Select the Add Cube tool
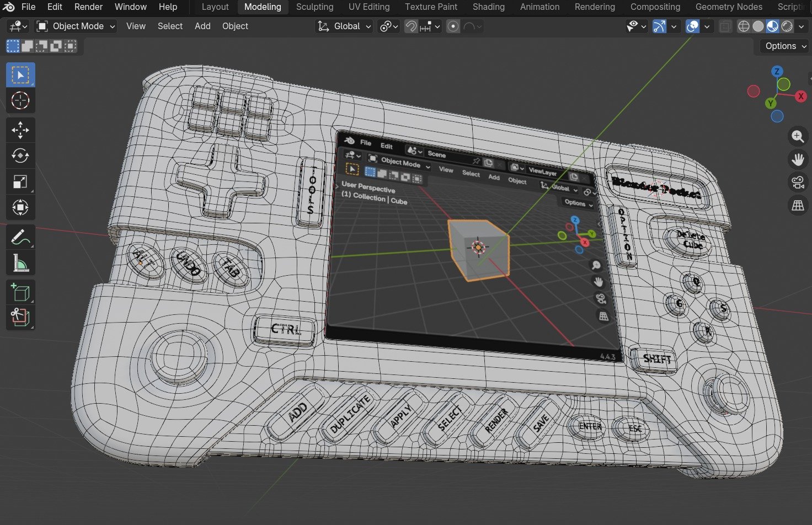The height and width of the screenshot is (525, 812). 20,292
